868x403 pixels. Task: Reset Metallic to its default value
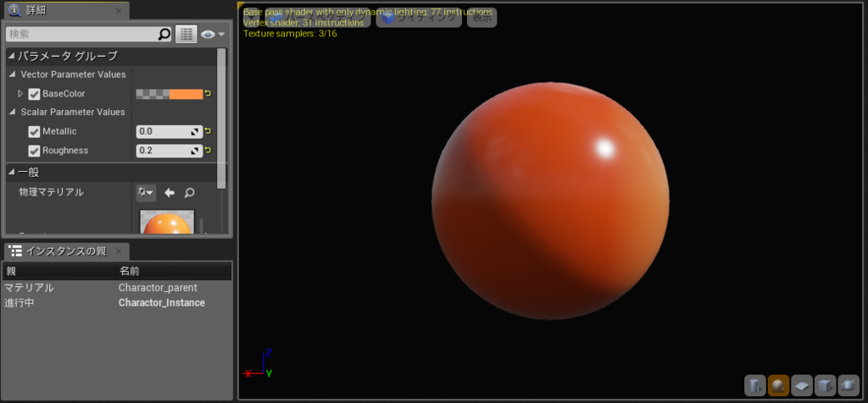(209, 131)
